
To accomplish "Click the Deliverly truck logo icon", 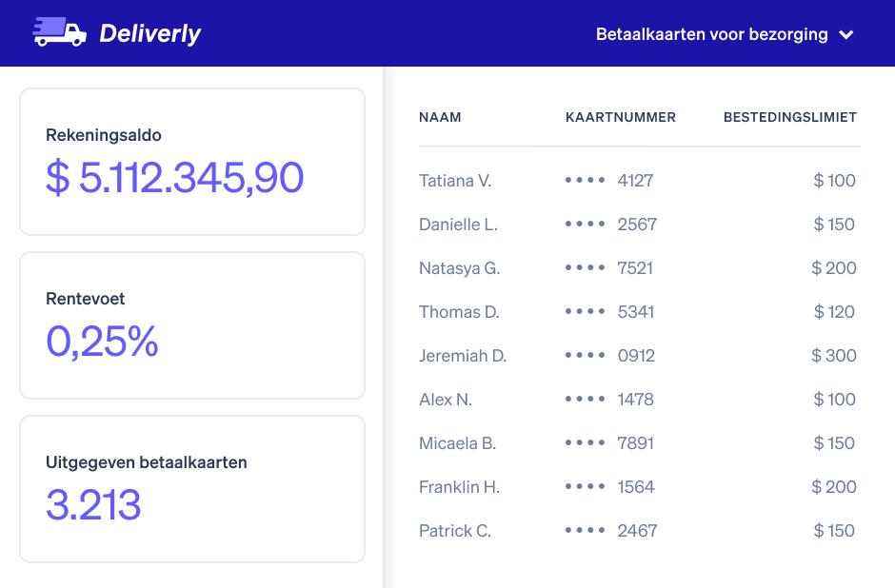I will pyautogui.click(x=59, y=32).
